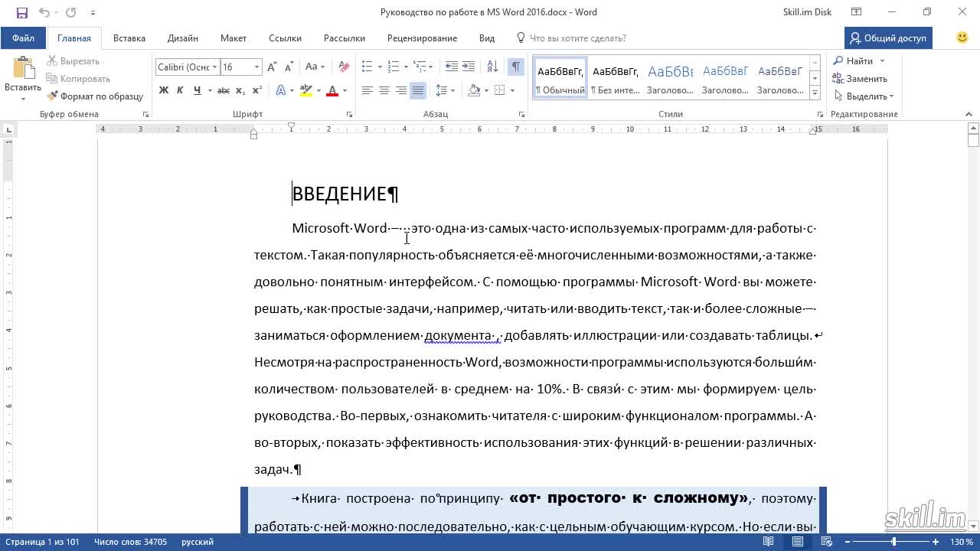The width and height of the screenshot is (980, 551).
Task: Click the Shading paint bucket color button
Action: click(x=474, y=90)
